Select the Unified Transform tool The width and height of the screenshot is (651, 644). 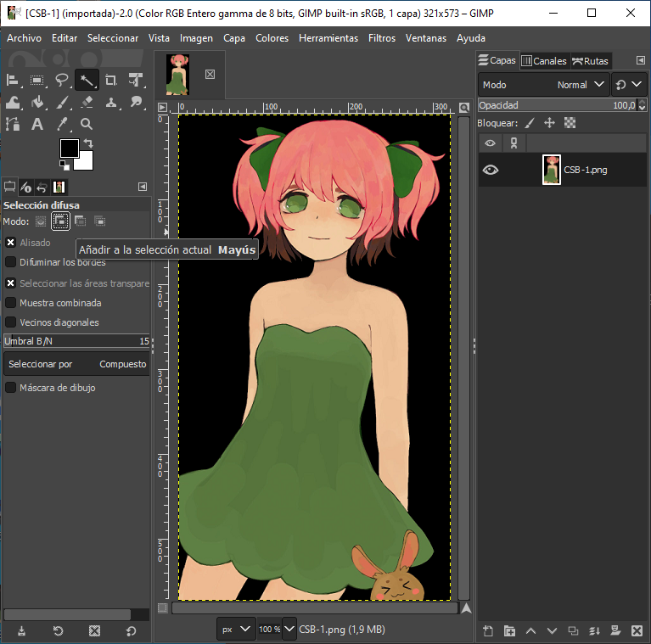pyautogui.click(x=136, y=80)
